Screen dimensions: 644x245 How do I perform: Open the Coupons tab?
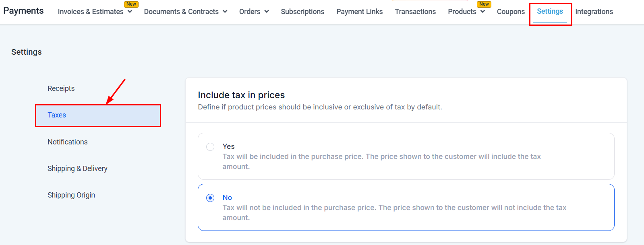[511, 12]
